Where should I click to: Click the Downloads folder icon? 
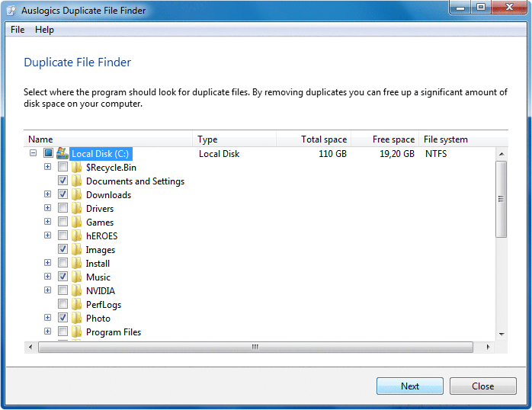77,194
